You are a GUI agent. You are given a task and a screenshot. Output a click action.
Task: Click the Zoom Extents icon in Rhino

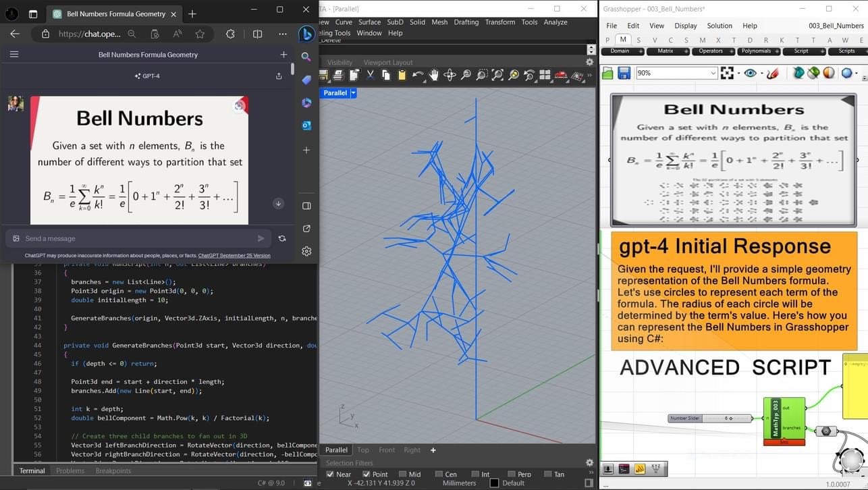pos(497,75)
